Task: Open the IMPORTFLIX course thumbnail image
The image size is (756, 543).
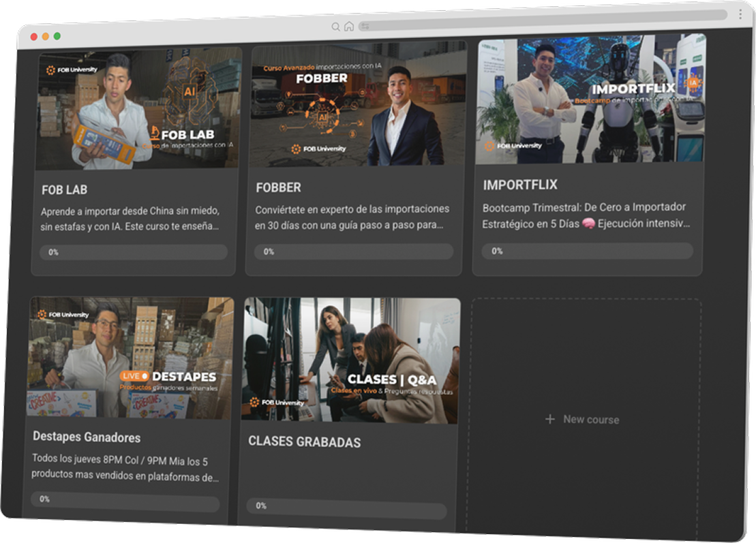Action: click(590, 99)
